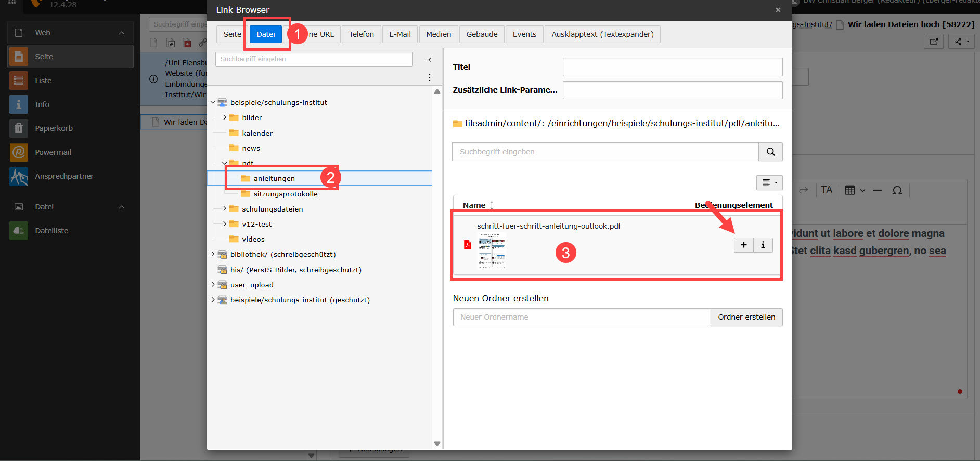Click the magnifier search button

tap(770, 152)
